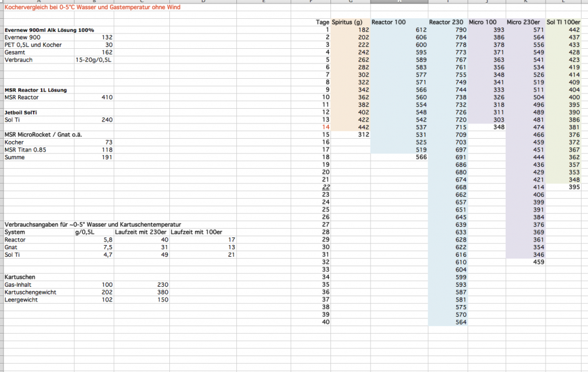Viewport: 588px width, 372px height.
Task: Click the 'Summe' value 191 cell
Action: click(x=106, y=157)
